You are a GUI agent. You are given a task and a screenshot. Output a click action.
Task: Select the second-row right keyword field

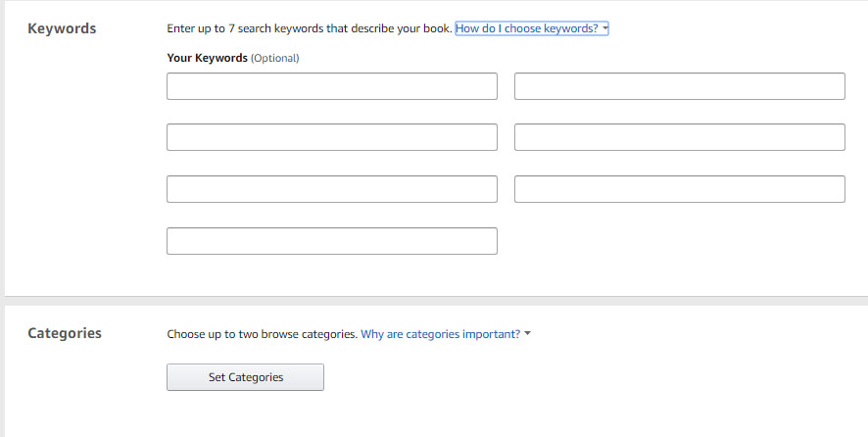pyautogui.click(x=679, y=137)
